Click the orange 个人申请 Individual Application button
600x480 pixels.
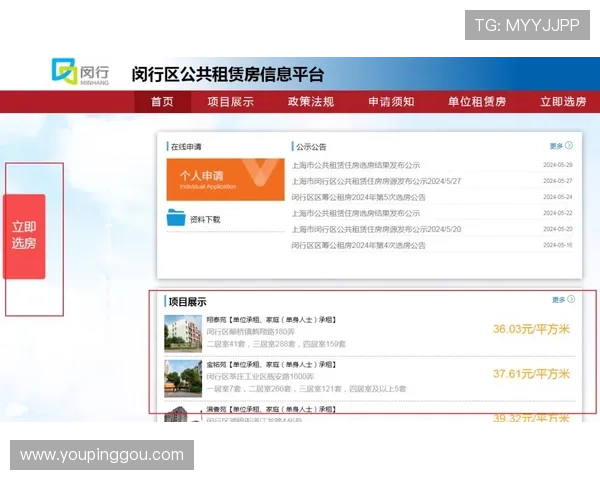click(225, 180)
